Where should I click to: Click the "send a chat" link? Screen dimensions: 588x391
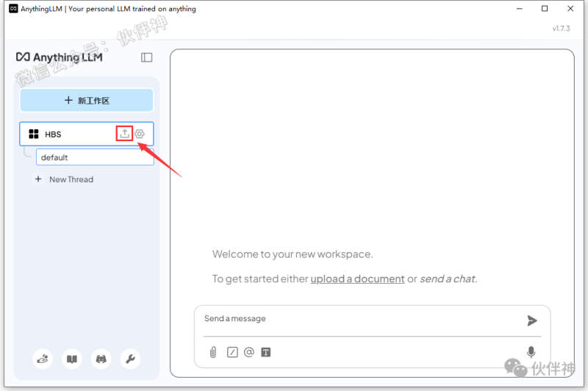click(448, 279)
